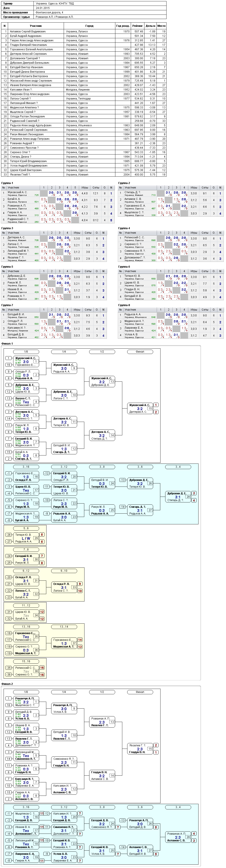The height and width of the screenshot is (868, 226).
Task: Click 'Год рожд.' column header in participant list
Action: (x=123, y=26)
